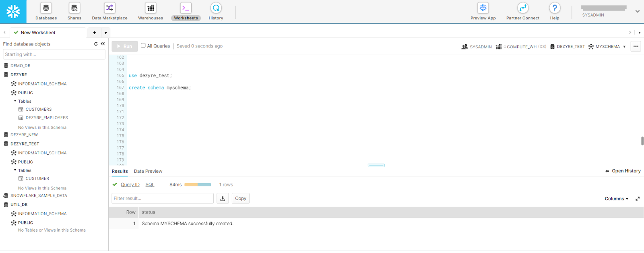Switch to the Data Preview tab
The height and width of the screenshot is (253, 644).
pos(148,171)
